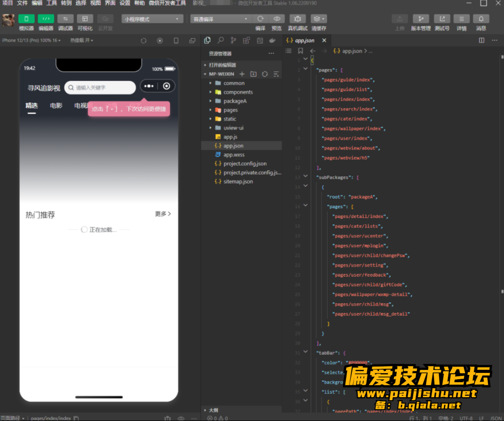The height and width of the screenshot is (421, 504).
Task: Click the simulator phone device icon
Action: (176, 41)
